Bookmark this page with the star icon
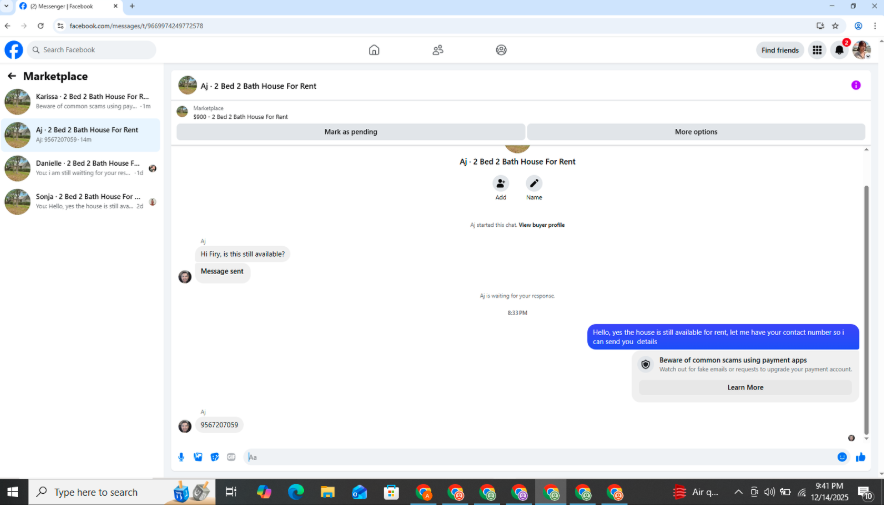Viewport: 884px width, 505px height. point(835,26)
